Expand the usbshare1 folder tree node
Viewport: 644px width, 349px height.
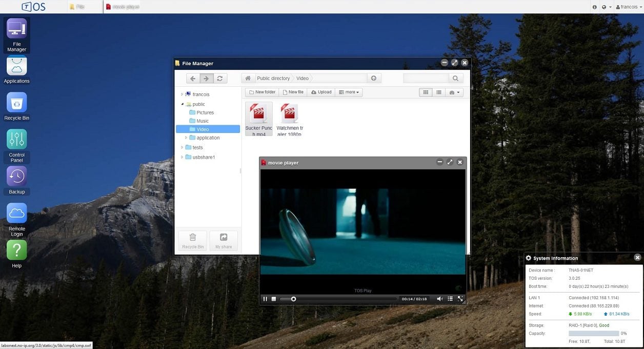(x=182, y=157)
